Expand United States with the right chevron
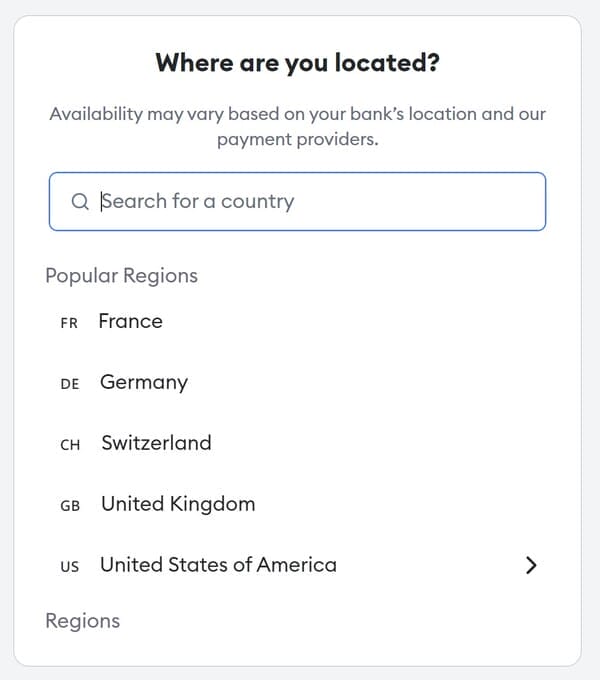The height and width of the screenshot is (680, 600). coord(531,566)
